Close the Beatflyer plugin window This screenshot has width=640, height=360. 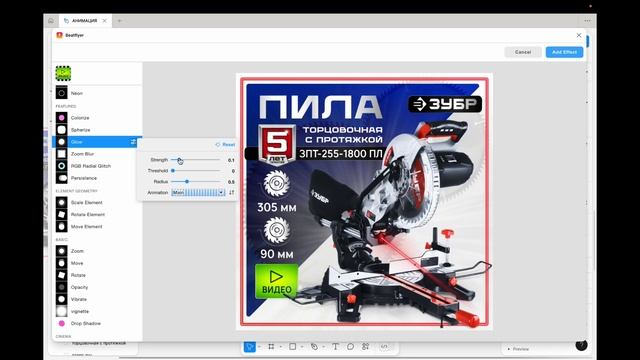(x=579, y=36)
